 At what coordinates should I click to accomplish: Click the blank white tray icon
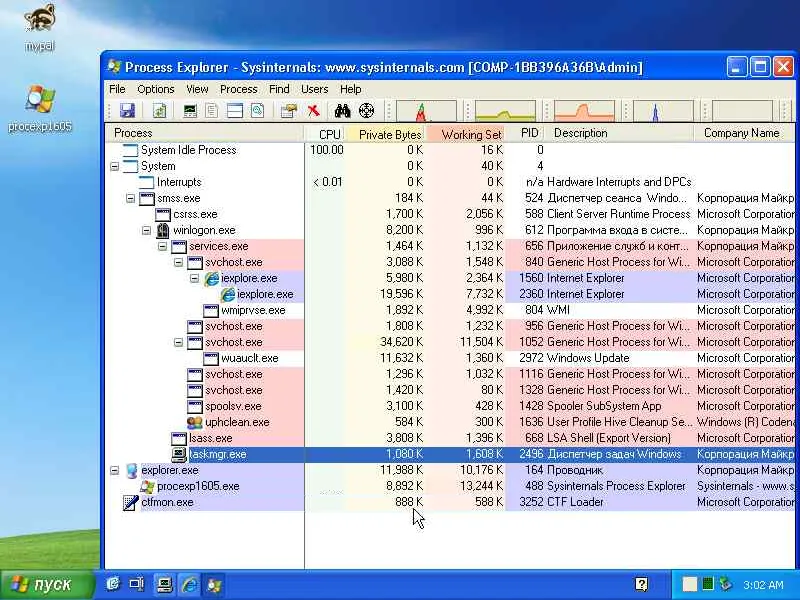(x=690, y=584)
